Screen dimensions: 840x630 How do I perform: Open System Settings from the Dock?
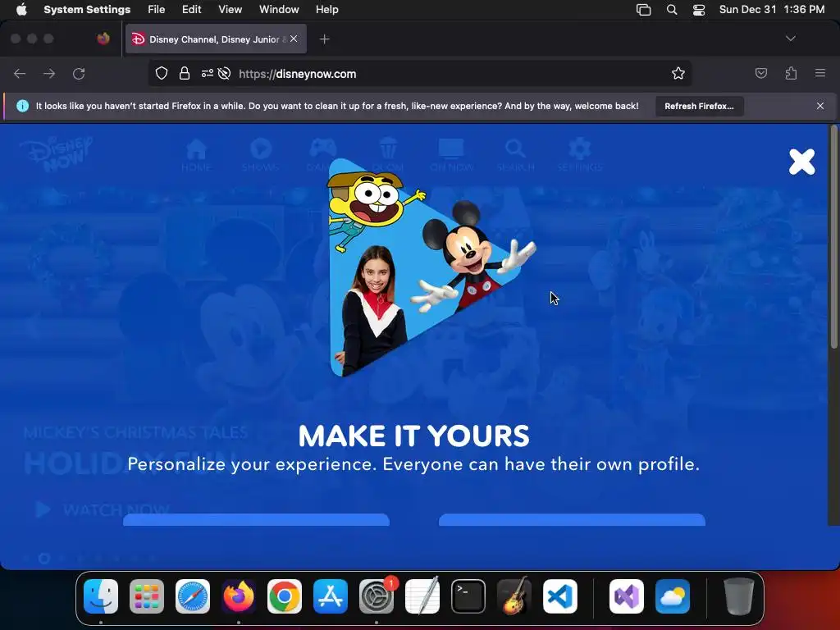[x=376, y=596]
